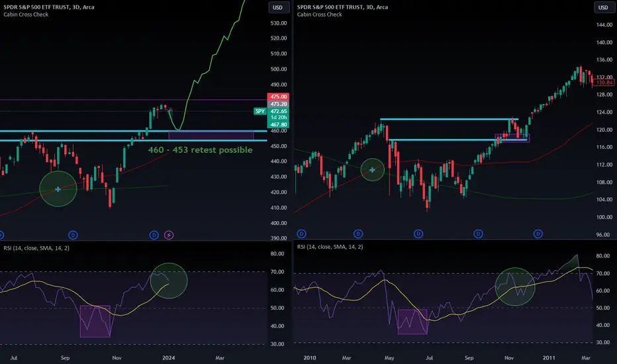Open dividend marker near 2010 label on right chart
The width and height of the screenshot is (617, 364).
coord(301,234)
